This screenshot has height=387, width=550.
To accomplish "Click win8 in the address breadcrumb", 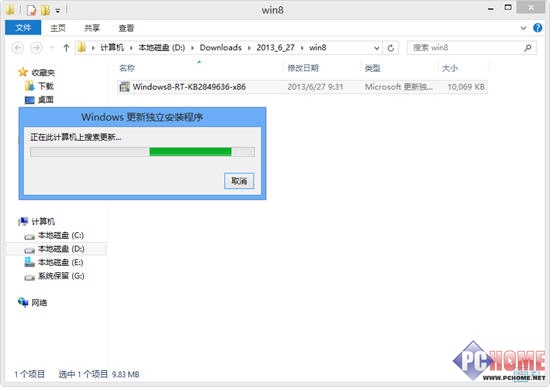I will (x=317, y=47).
